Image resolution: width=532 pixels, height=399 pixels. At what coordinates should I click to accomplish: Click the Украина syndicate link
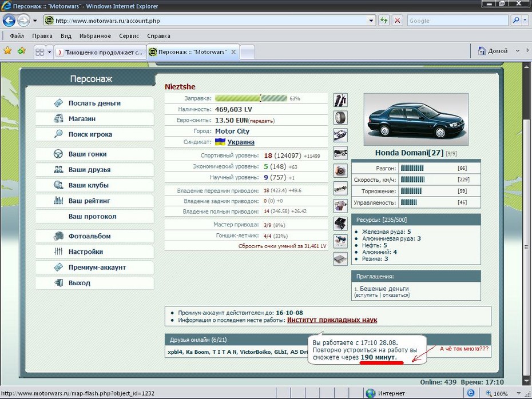coord(241,142)
